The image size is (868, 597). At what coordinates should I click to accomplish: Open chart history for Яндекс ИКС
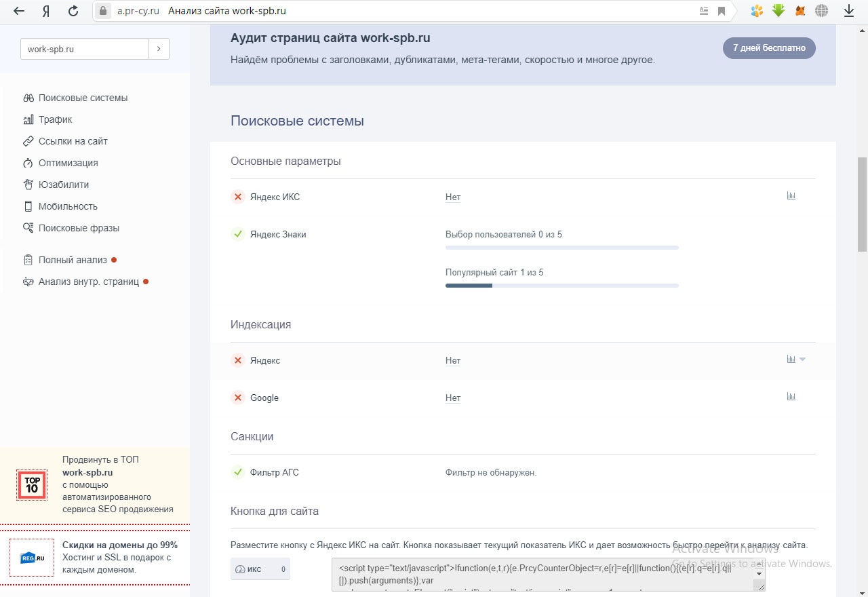click(791, 195)
